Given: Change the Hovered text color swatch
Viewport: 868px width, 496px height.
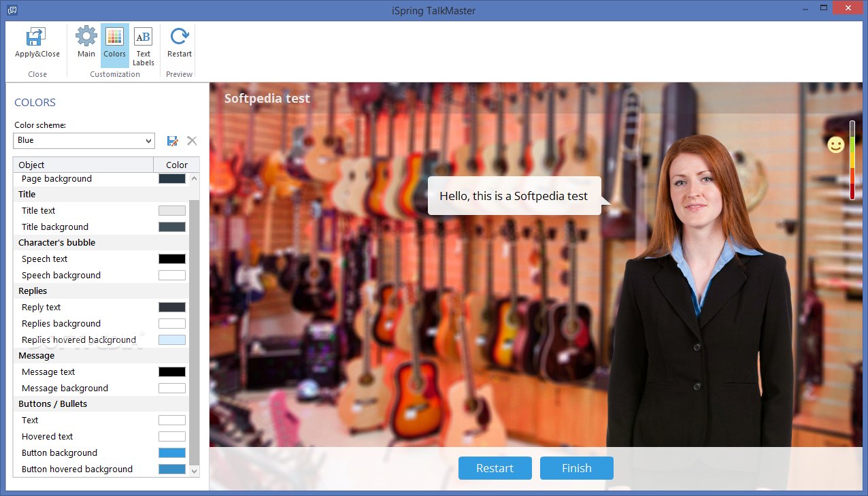Looking at the screenshot, I should click(172, 437).
